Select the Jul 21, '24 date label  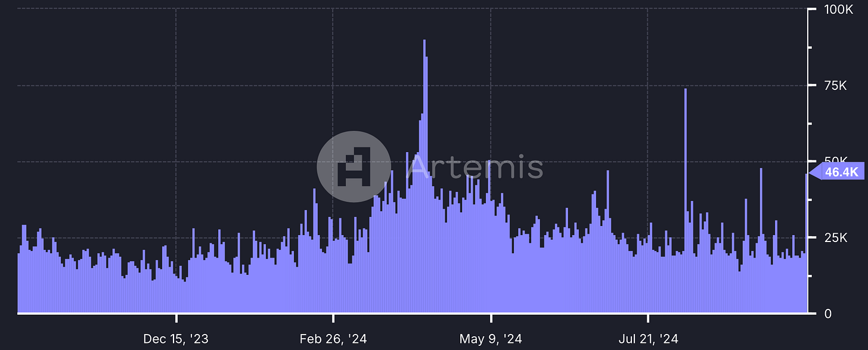pyautogui.click(x=650, y=339)
